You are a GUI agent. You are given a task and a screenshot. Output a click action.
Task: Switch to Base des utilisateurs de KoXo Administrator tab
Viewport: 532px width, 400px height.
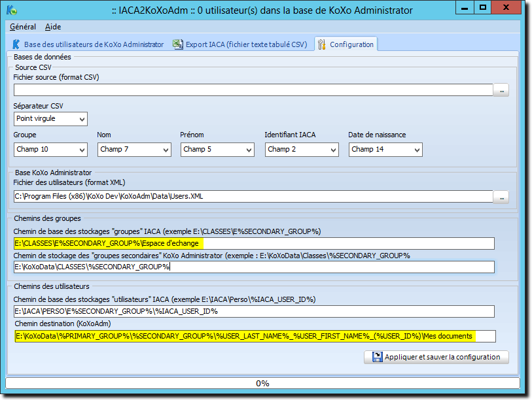(88, 44)
